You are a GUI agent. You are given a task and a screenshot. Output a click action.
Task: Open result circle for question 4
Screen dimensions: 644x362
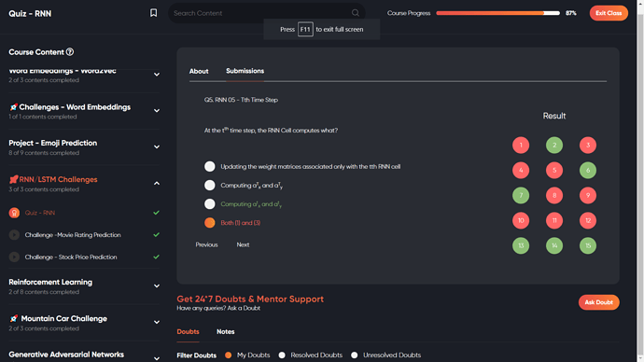pyautogui.click(x=521, y=171)
